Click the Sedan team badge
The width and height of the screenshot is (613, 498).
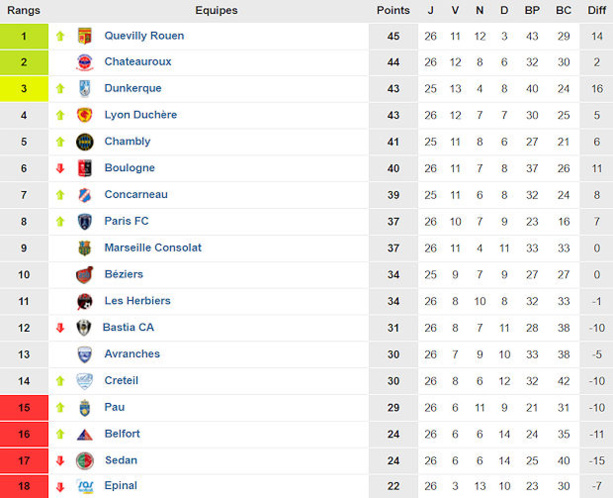(x=85, y=460)
